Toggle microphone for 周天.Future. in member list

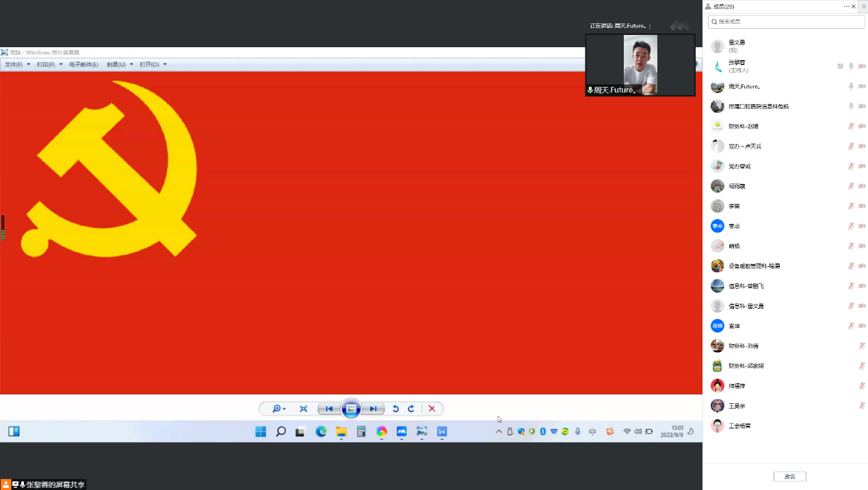click(851, 86)
